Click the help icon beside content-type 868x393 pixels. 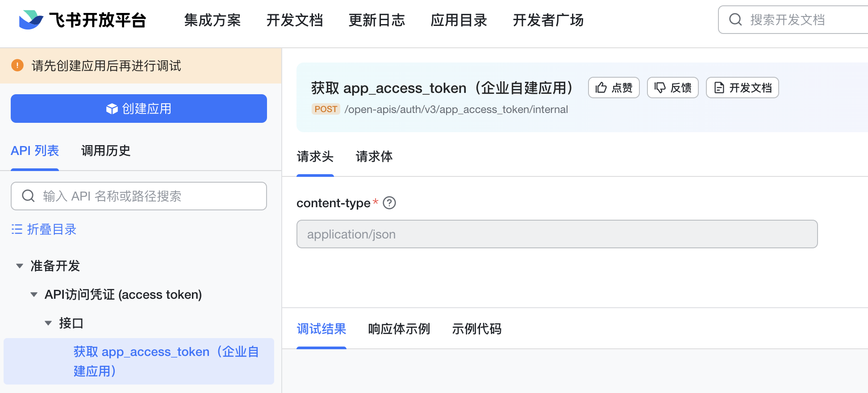[x=389, y=203]
